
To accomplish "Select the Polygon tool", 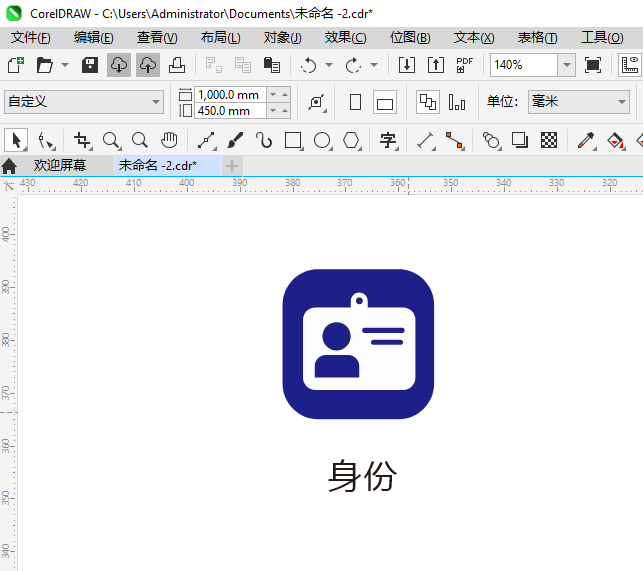I will [x=352, y=140].
